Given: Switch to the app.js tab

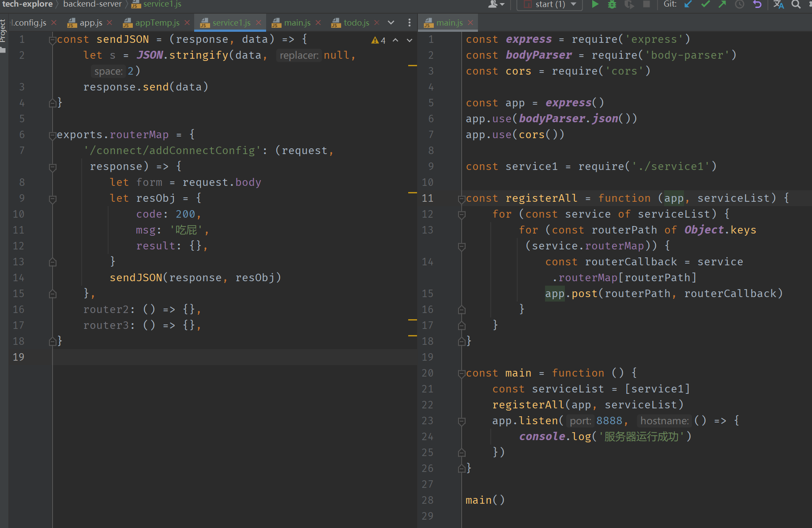Looking at the screenshot, I should coord(91,23).
